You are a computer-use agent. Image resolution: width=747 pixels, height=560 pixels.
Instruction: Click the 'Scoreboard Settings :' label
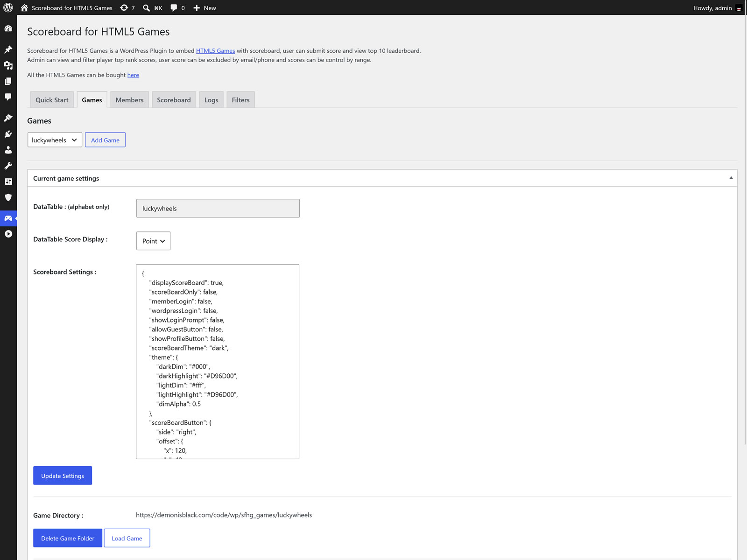pos(65,272)
